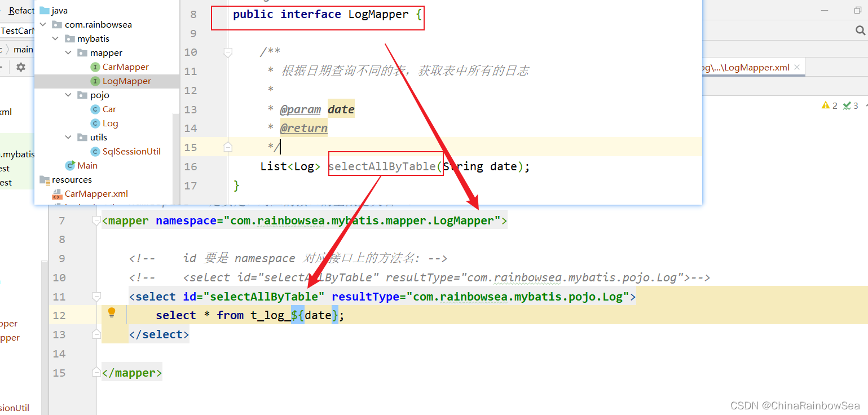
Task: Fold the mapper tag at line 7
Action: click(96, 221)
